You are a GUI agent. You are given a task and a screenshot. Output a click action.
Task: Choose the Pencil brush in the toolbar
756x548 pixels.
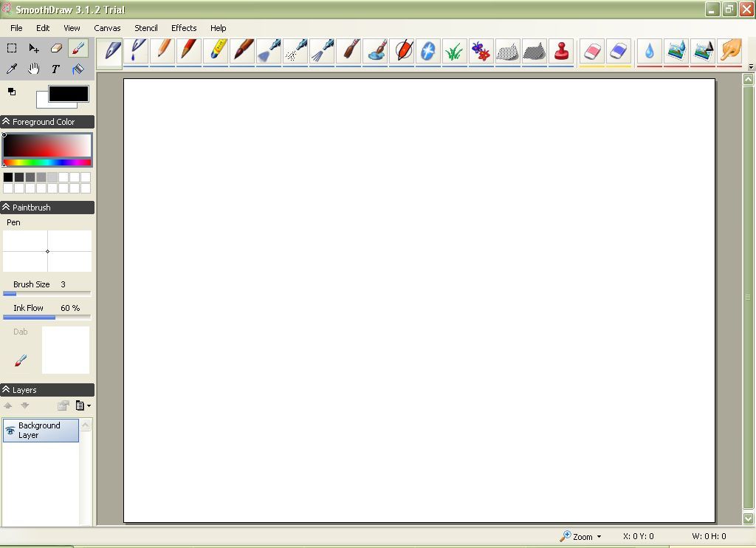tap(162, 52)
